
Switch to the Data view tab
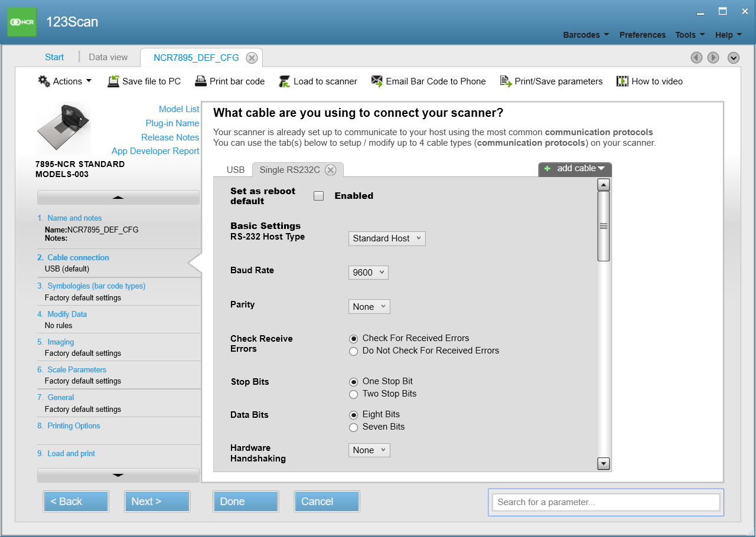click(x=108, y=57)
